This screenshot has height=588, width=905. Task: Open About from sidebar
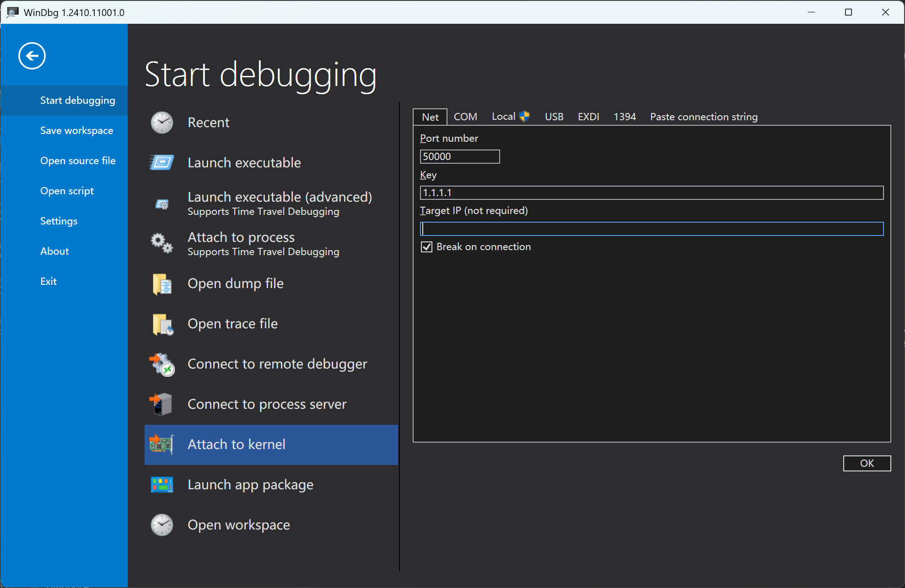(x=64, y=251)
